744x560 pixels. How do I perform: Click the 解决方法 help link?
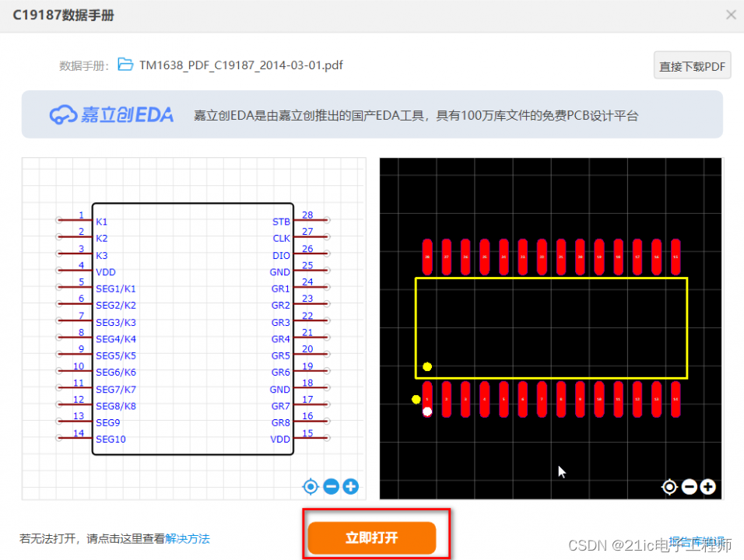187,538
